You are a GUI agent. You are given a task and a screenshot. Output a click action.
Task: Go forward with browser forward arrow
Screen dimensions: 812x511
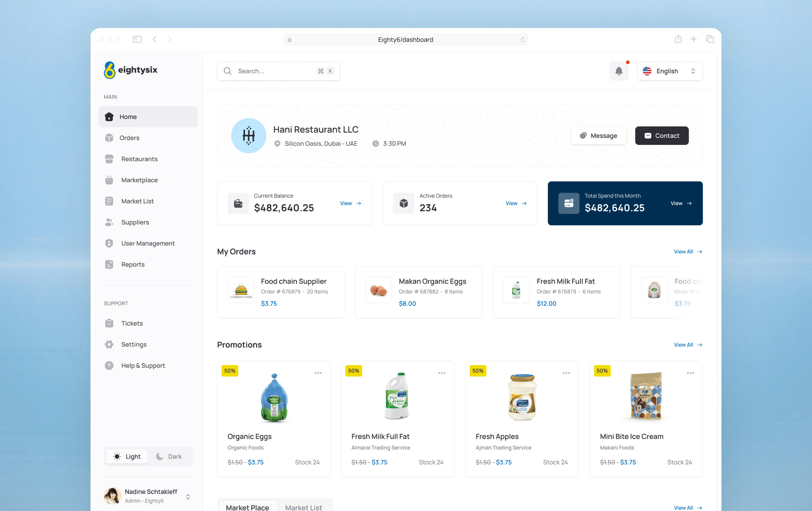coord(170,40)
